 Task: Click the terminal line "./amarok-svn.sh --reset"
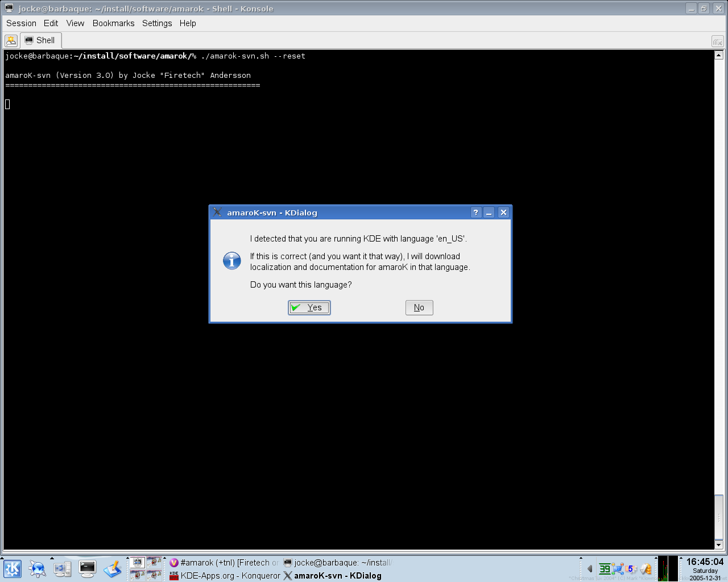[253, 56]
